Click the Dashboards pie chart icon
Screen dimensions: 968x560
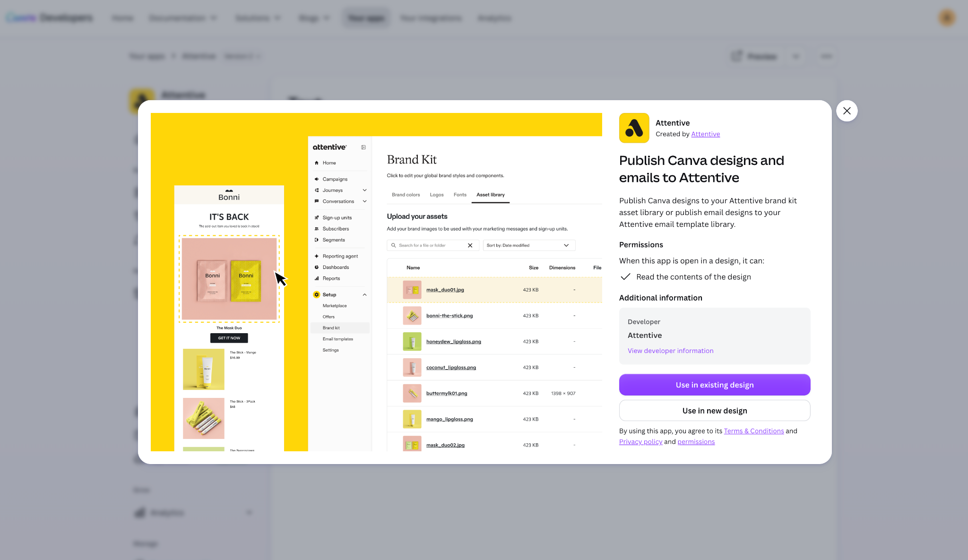point(317,267)
